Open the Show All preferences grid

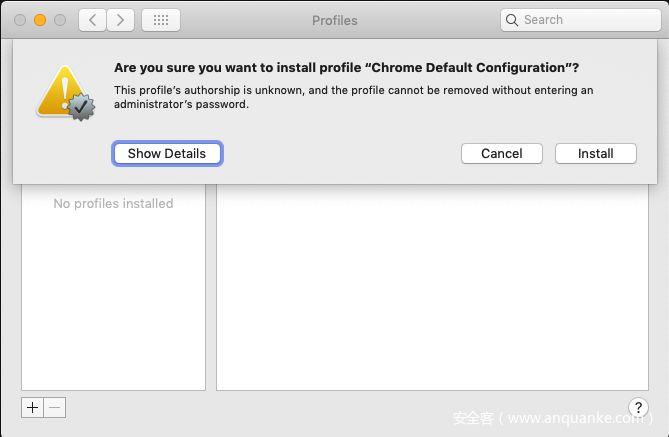click(x=161, y=20)
